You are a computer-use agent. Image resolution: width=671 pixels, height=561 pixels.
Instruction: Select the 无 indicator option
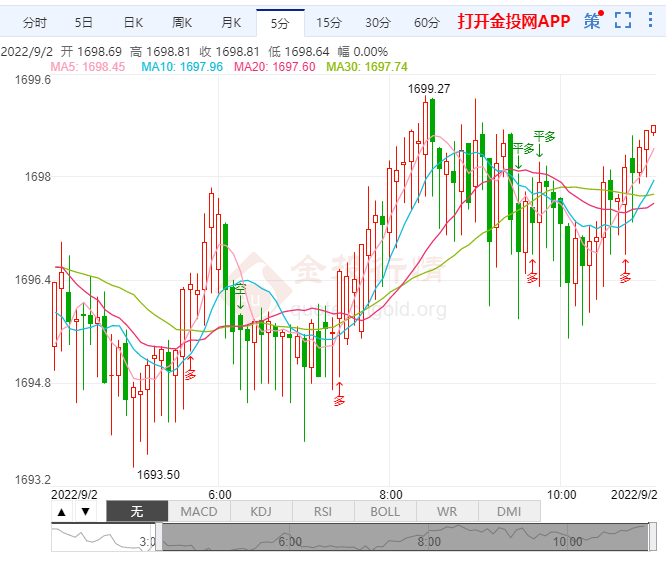pos(137,512)
